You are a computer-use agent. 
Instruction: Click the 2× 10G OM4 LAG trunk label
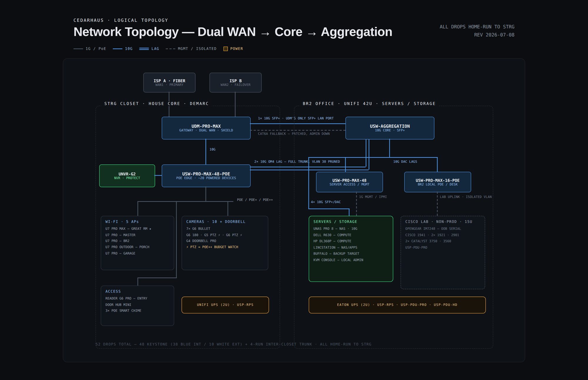pyautogui.click(x=297, y=162)
